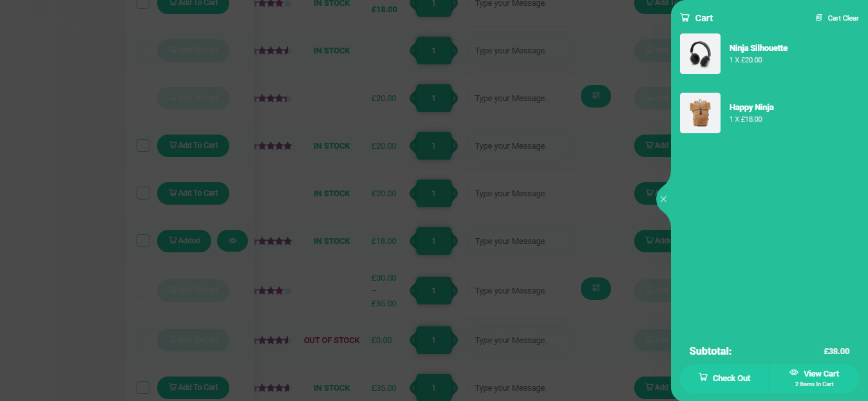
Task: Click Add To Cart in £35.00 row
Action: click(x=193, y=387)
